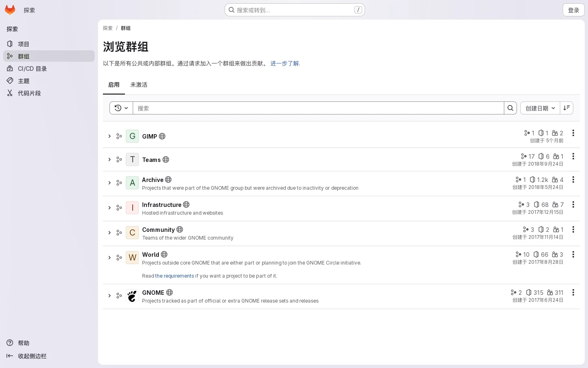Open the CI/CD 目录 sidebar item

click(49, 68)
